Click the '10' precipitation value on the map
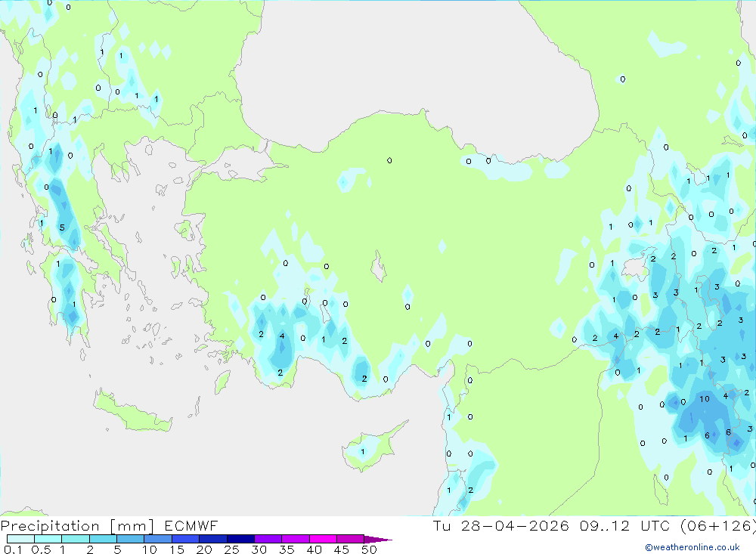Image resolution: width=756 pixels, height=554 pixels. tap(705, 399)
